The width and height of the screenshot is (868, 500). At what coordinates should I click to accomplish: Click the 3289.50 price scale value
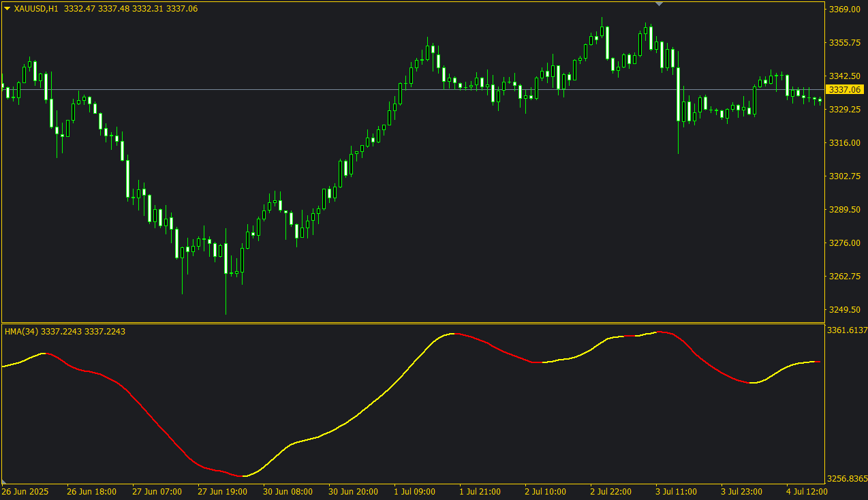(x=843, y=210)
